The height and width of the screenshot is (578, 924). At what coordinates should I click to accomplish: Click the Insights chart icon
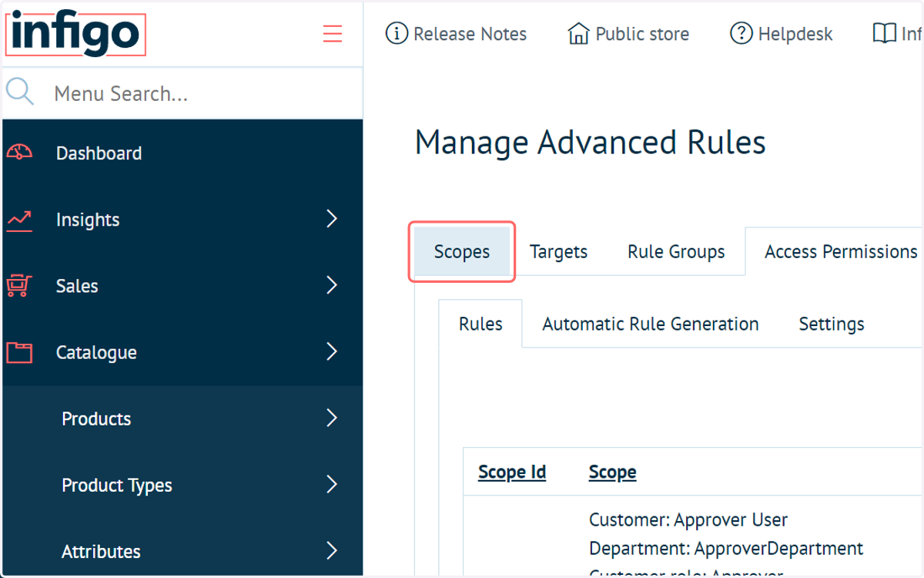click(x=20, y=220)
